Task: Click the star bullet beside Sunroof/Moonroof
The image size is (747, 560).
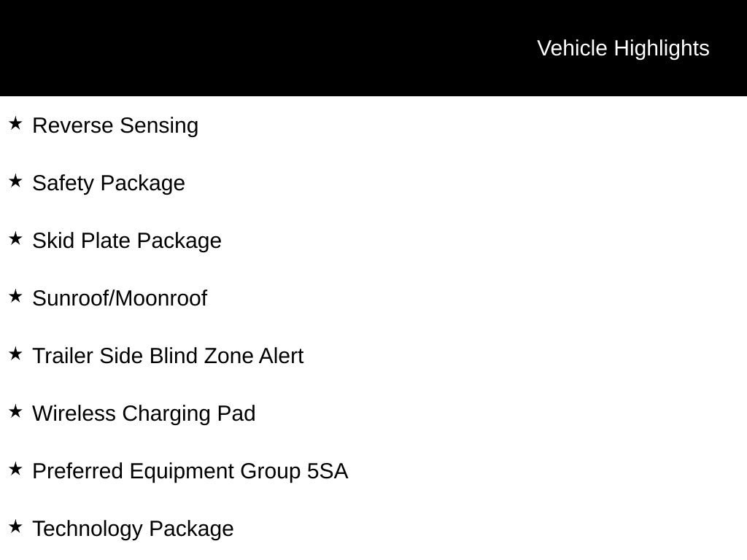Action: (15, 297)
